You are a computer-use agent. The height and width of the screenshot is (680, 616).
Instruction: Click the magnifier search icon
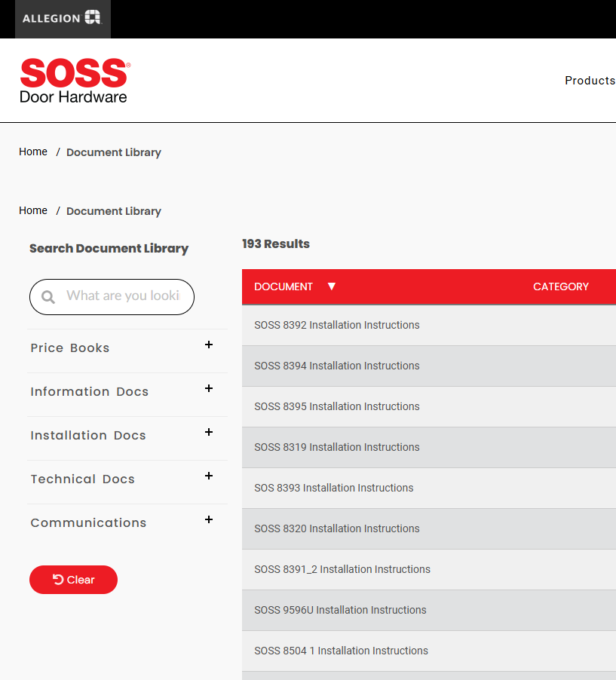pyautogui.click(x=48, y=297)
